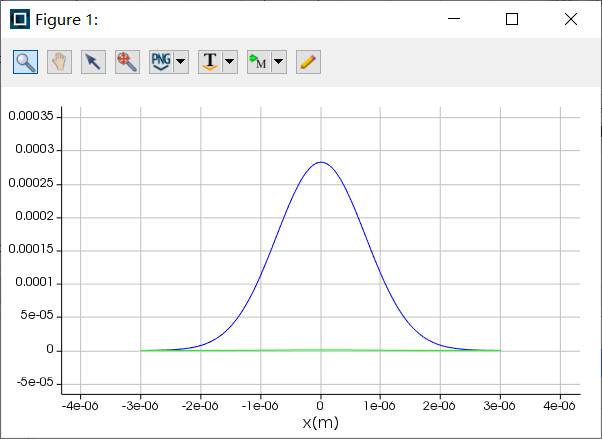The width and height of the screenshot is (602, 439).
Task: Minimize the Figure 1 window
Action: pos(453,19)
